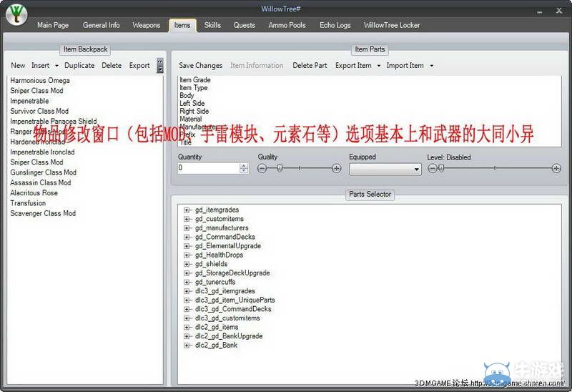Screen dimensions: 572x392
Task: Select the Transfusion item
Action: (28, 203)
